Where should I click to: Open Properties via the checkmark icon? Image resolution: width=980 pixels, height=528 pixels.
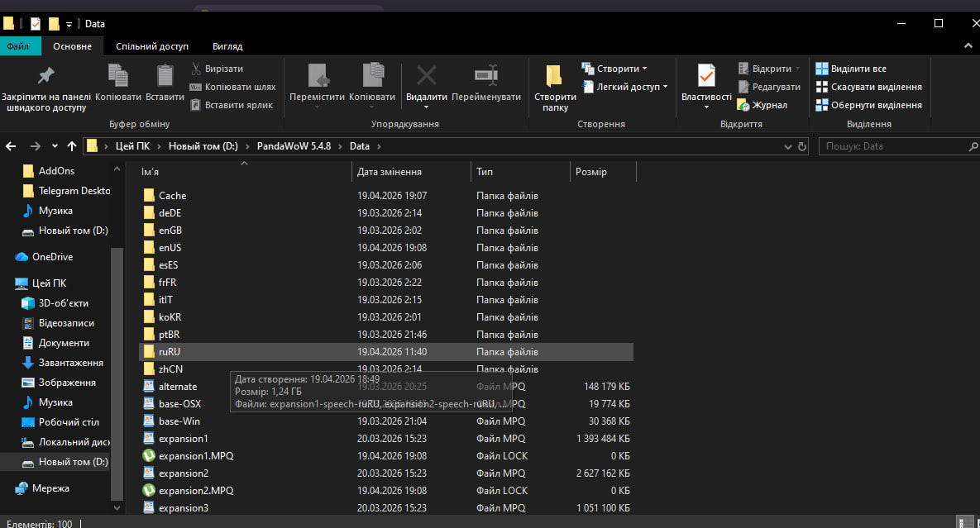point(705,77)
